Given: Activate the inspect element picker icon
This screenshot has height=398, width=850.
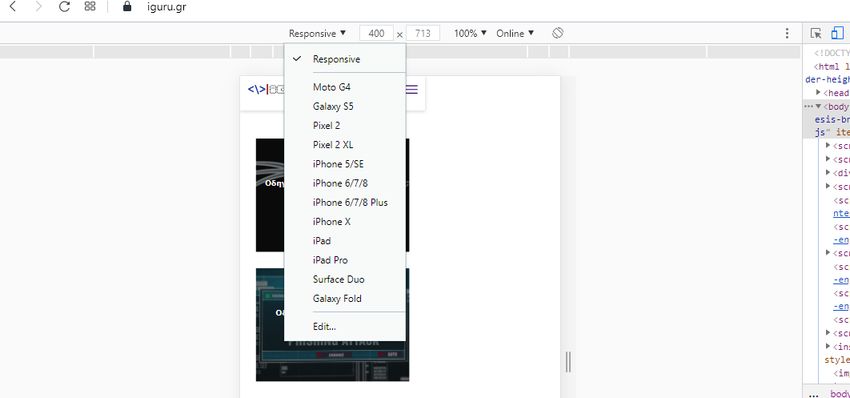Looking at the screenshot, I should click(816, 34).
